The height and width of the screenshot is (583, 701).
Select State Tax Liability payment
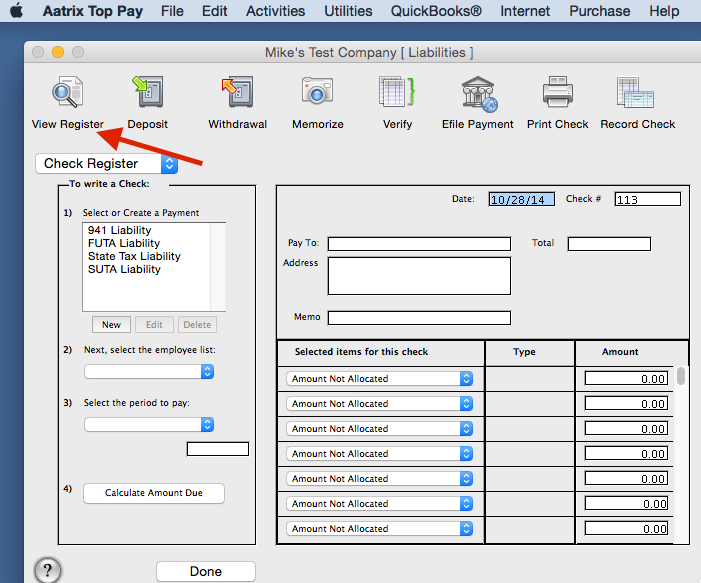[x=134, y=256]
